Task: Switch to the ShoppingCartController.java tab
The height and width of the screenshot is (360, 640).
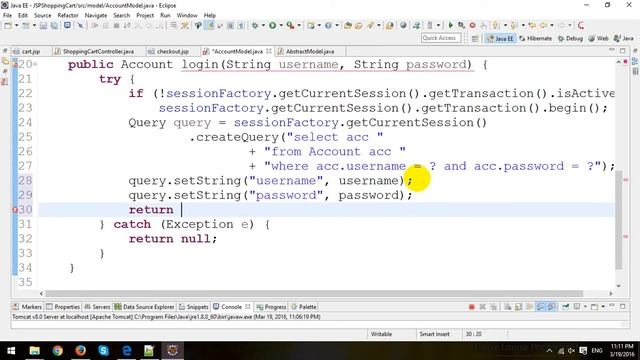Action: (x=98, y=51)
